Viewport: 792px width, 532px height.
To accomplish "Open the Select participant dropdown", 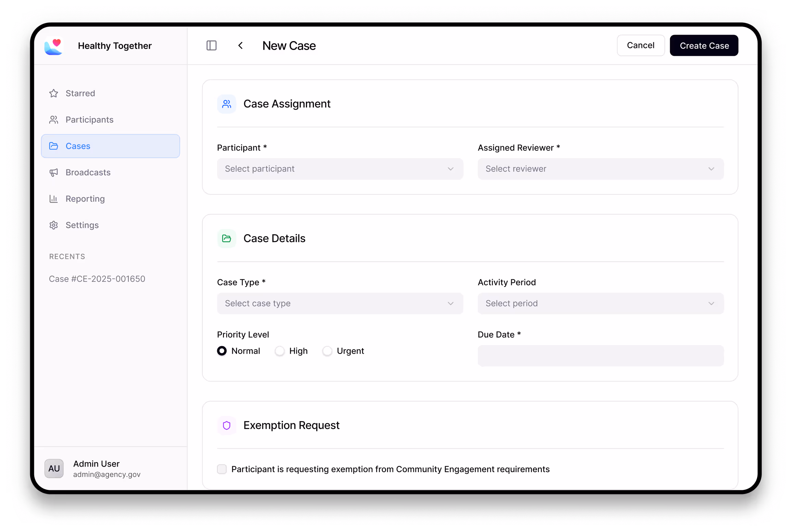I will (340, 169).
